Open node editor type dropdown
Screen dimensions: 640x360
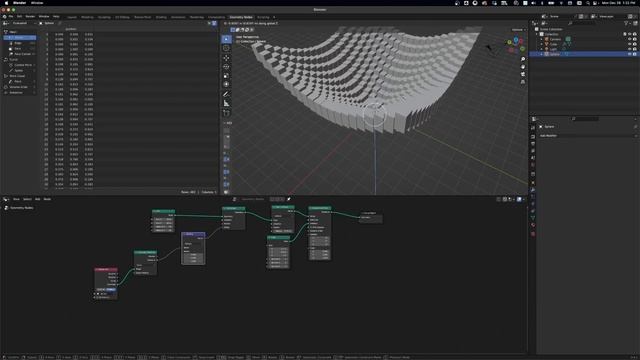(6, 199)
